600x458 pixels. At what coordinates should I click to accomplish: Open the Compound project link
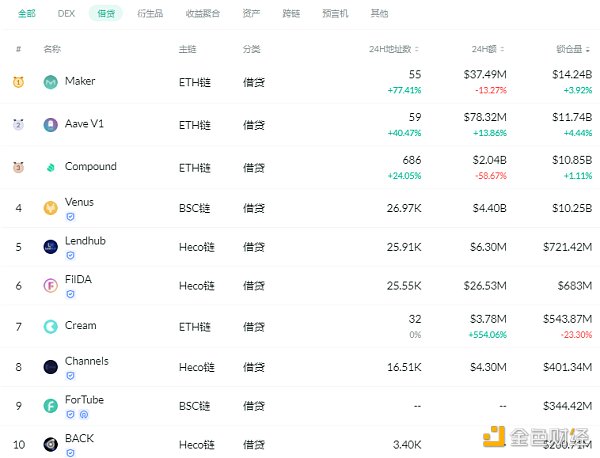point(90,167)
